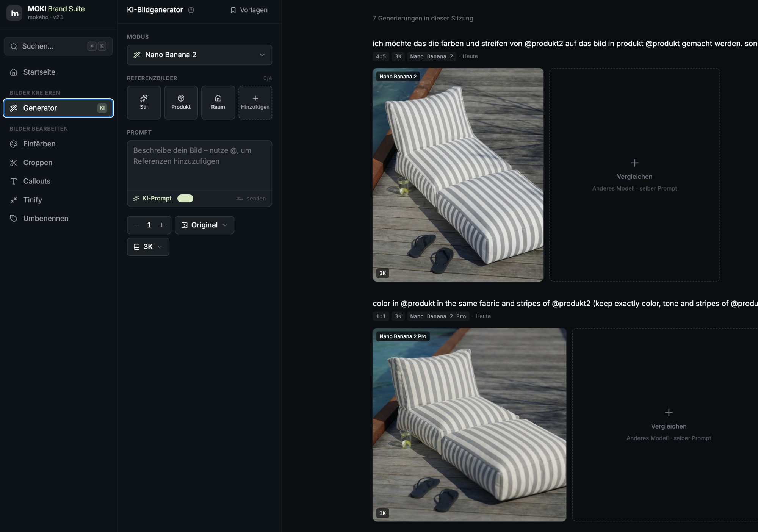Focus the Suchen search field
Screen dimensions: 758x532
(58, 46)
